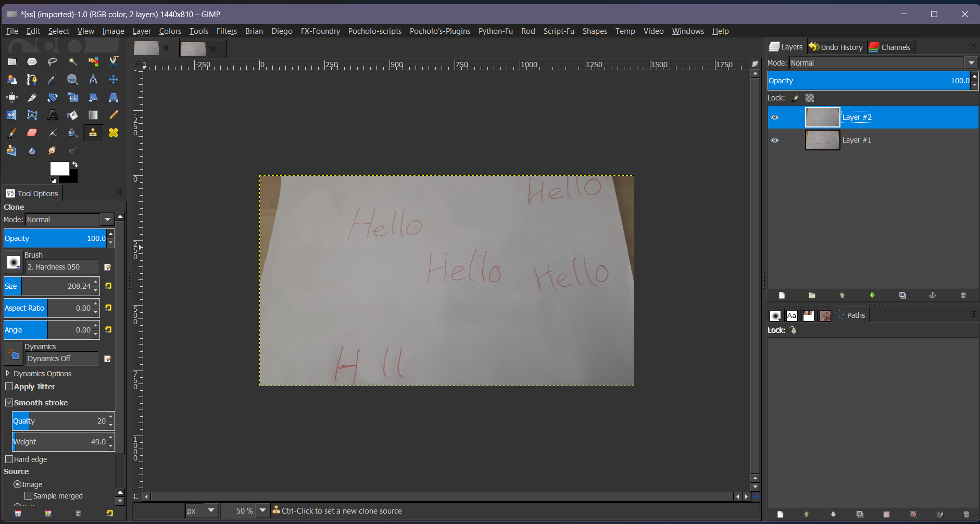Select the Eraser tool
The image size is (980, 524).
32,133
